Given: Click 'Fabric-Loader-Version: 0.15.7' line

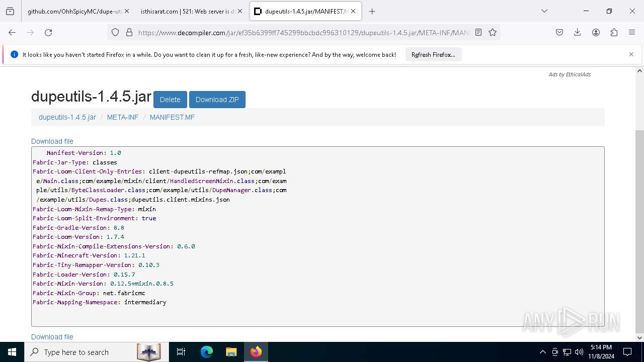Looking at the screenshot, I should point(84,275).
